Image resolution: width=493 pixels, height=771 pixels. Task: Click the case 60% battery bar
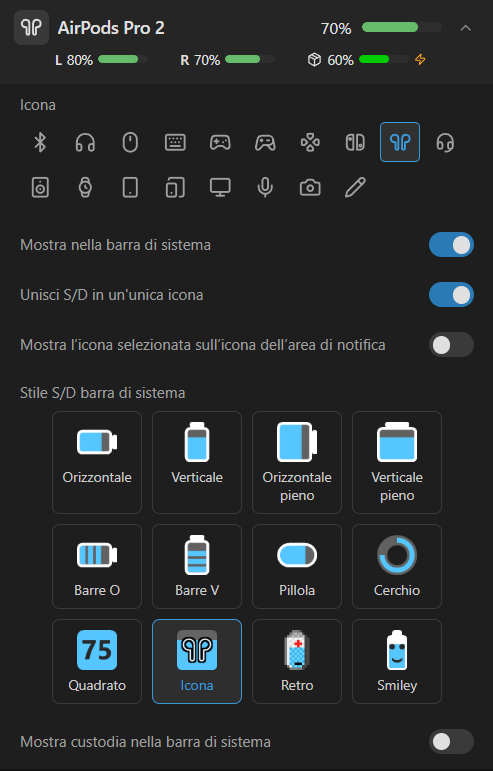(x=384, y=59)
